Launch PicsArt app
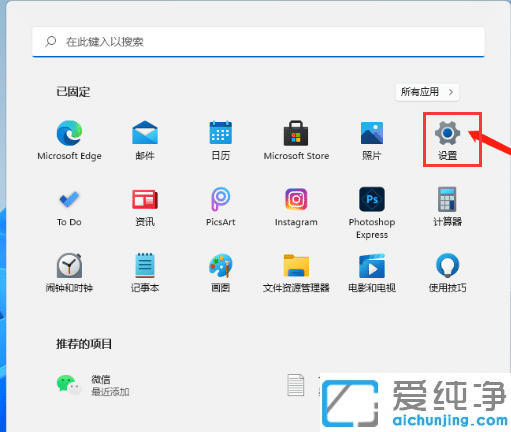Image resolution: width=511 pixels, height=432 pixels. (221, 207)
